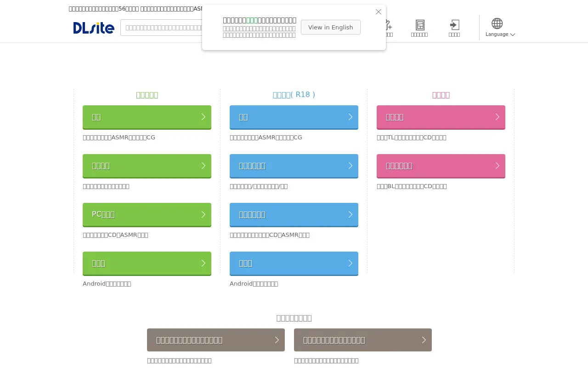This screenshot has width=588, height=368.
Task: Click chevron on right brown button
Action: [424, 340]
